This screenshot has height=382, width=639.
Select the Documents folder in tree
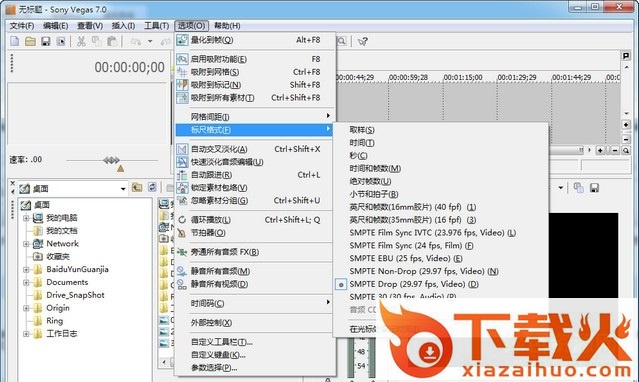(67, 282)
